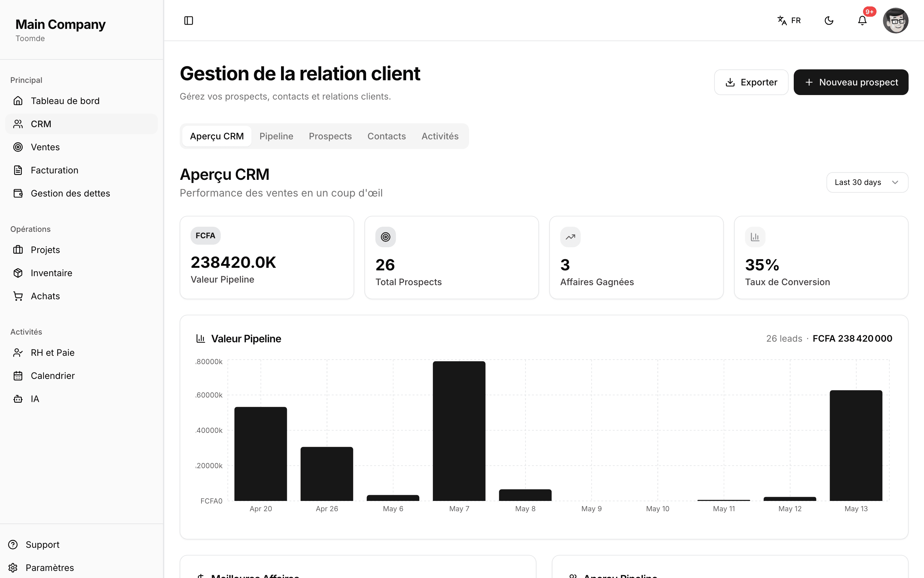Click the 238420.0K pipeline value
The width and height of the screenshot is (924, 578).
(x=233, y=262)
